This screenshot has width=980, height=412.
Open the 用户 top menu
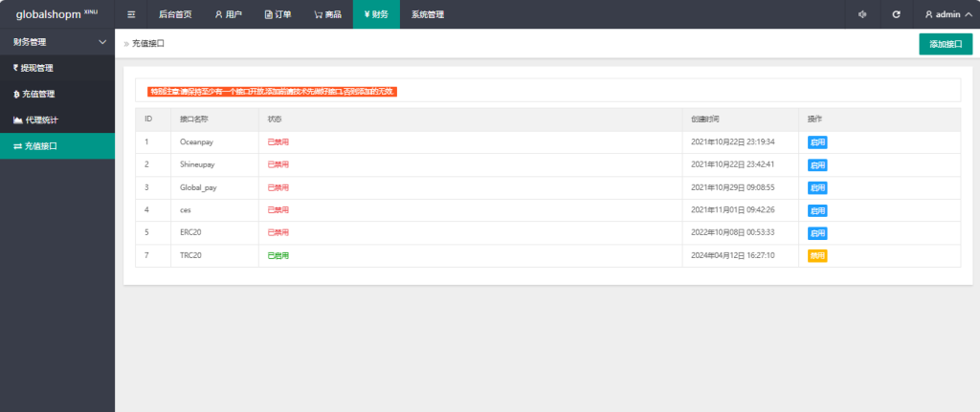click(229, 14)
